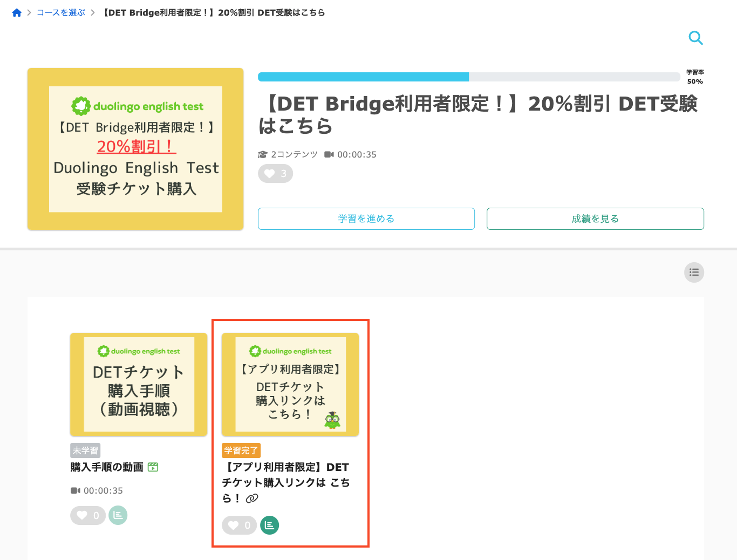Viewport: 737px width, 560px height.
Task: Open the DETチケット購入手順 video thumbnail
Action: [x=139, y=384]
